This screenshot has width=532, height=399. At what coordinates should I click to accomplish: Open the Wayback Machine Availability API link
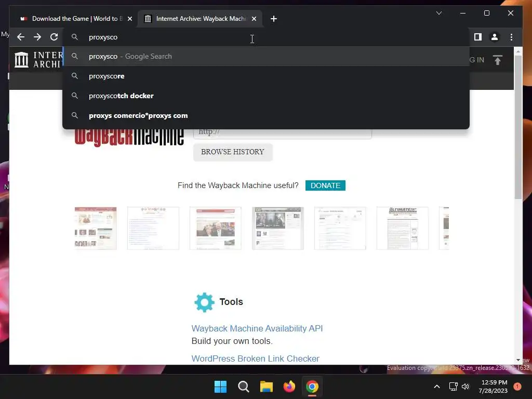(257, 328)
